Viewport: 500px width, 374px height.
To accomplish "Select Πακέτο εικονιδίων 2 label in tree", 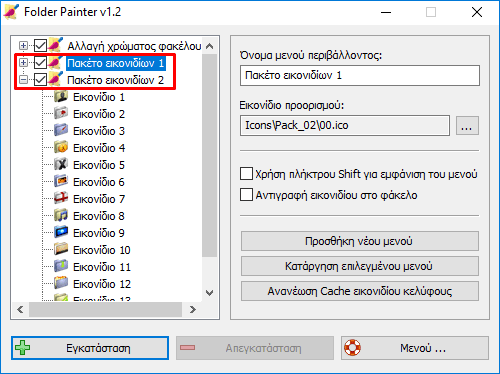I will coord(116,80).
